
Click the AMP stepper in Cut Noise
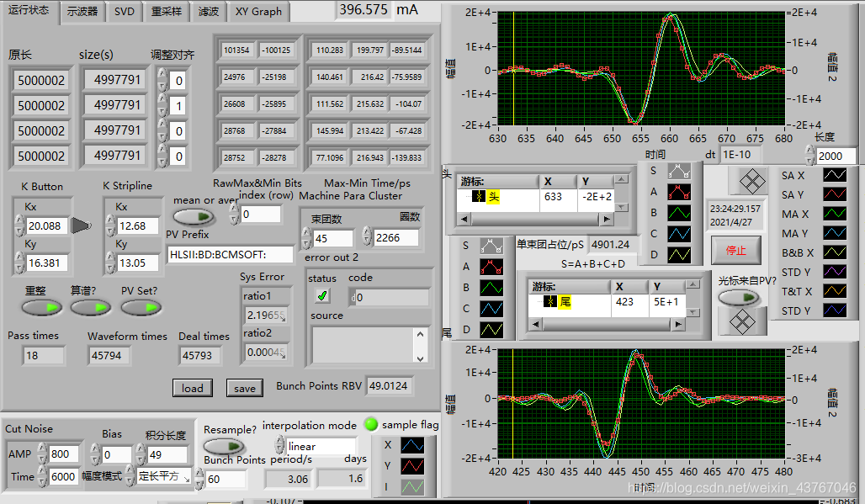pyautogui.click(x=42, y=454)
